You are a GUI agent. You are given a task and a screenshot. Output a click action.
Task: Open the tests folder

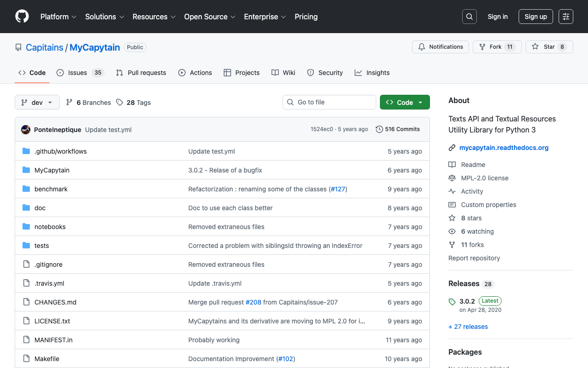42,246
